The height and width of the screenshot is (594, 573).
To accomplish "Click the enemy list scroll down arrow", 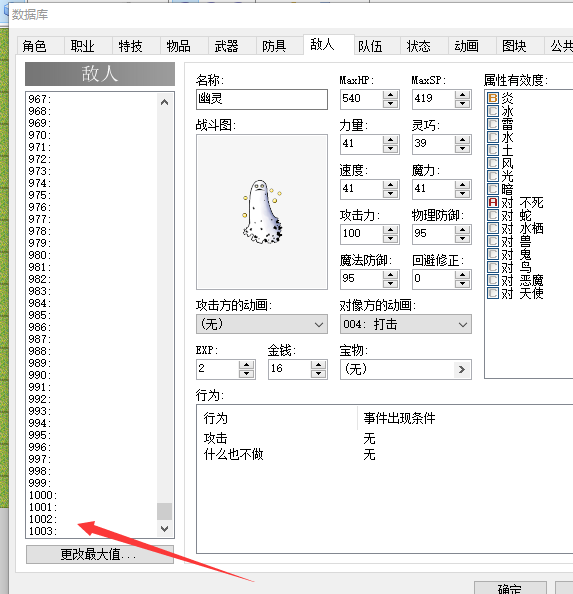I will 164,528.
